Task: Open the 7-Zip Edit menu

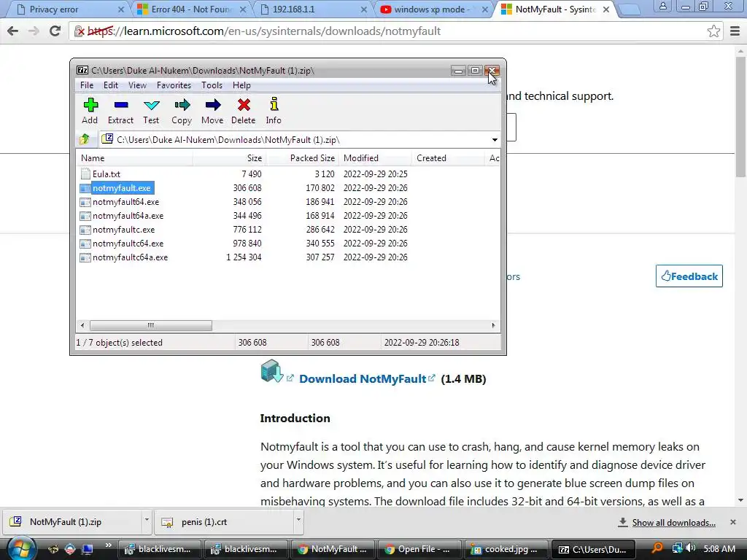Action: tap(111, 85)
